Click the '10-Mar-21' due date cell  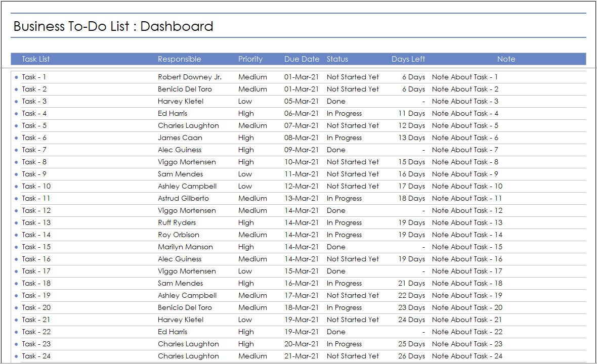[x=301, y=162]
